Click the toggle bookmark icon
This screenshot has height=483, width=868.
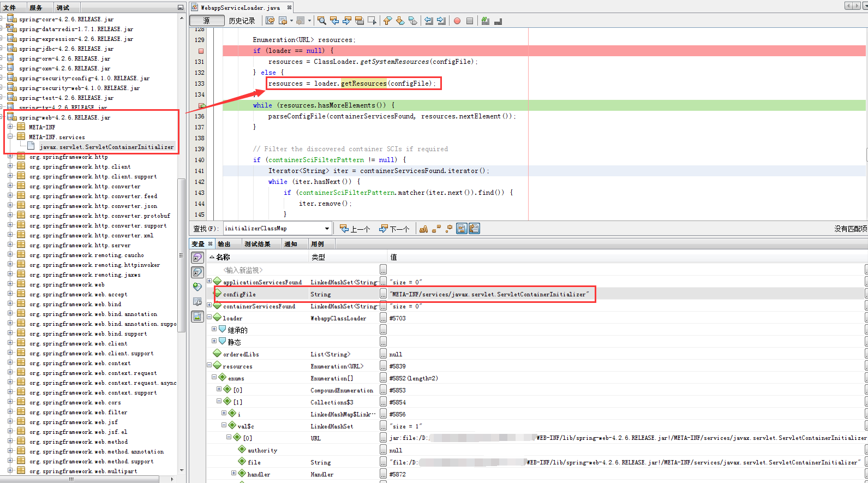tap(413, 21)
